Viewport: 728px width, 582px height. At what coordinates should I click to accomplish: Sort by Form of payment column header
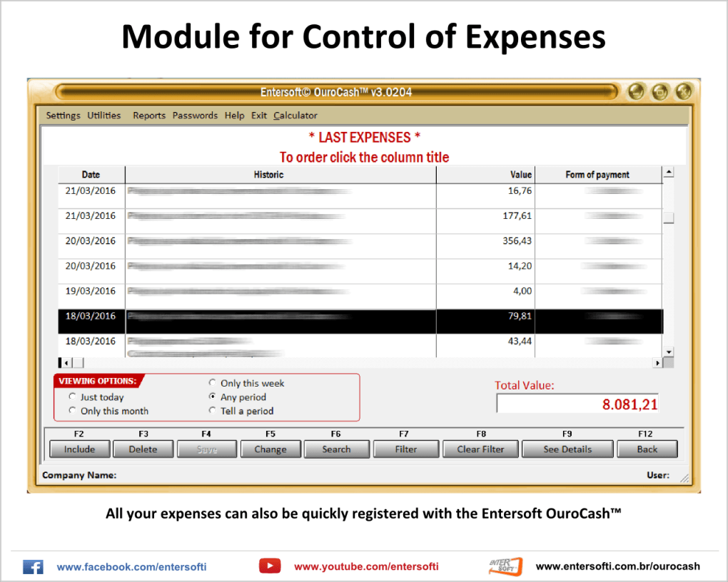coord(597,175)
